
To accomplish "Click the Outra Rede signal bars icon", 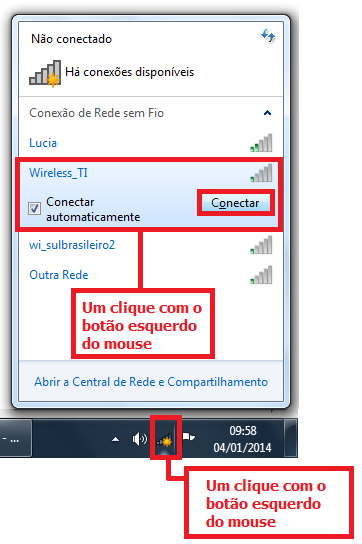I will coord(261,275).
